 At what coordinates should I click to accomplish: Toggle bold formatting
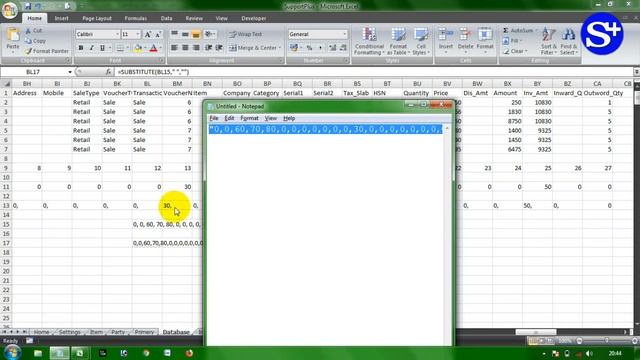tap(81, 48)
